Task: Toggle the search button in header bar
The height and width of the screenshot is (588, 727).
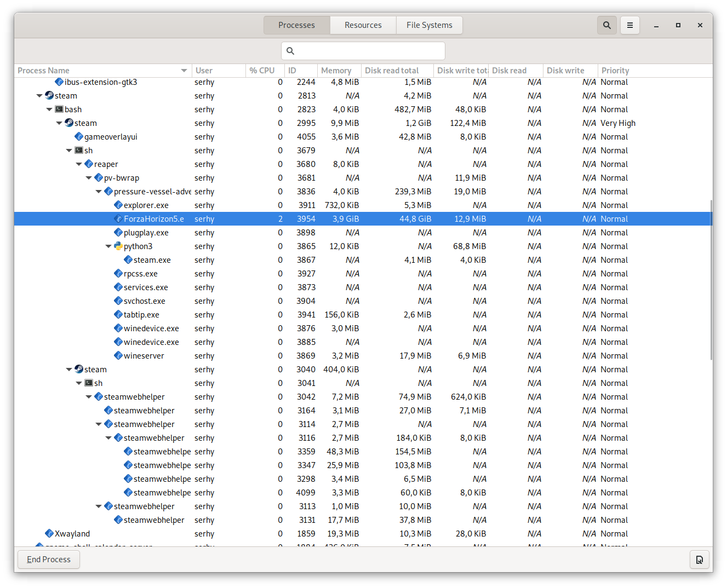Action: (x=607, y=25)
